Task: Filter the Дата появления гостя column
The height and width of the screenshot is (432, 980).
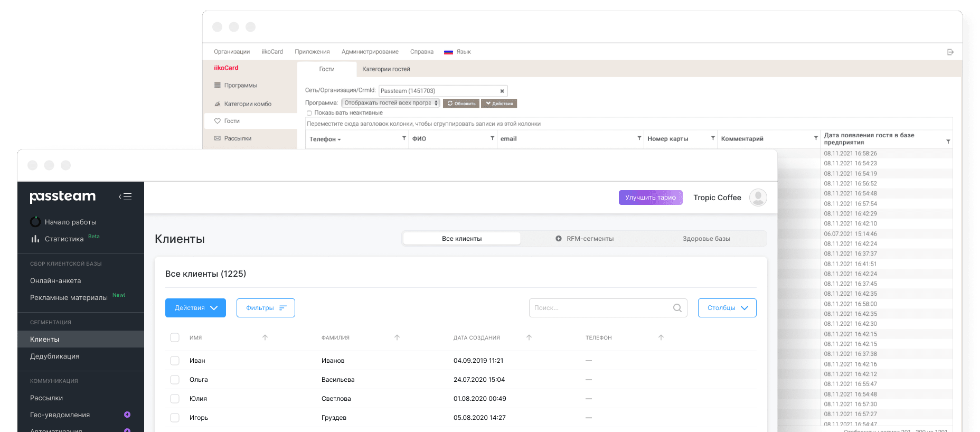Action: point(948,142)
